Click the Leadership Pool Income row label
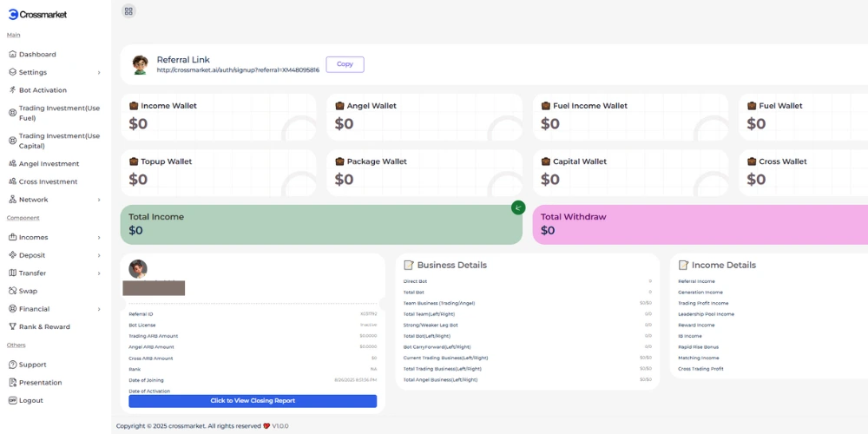This screenshot has height=434, width=868. [706, 314]
